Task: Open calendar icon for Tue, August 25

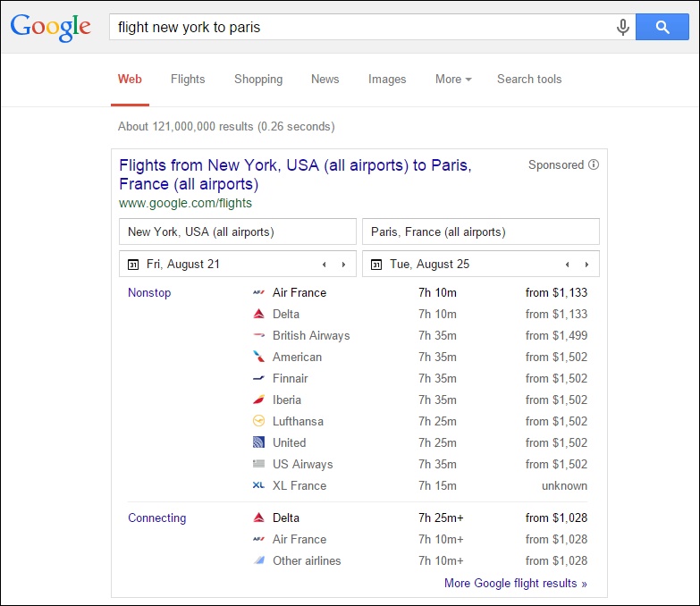Action: point(376,265)
